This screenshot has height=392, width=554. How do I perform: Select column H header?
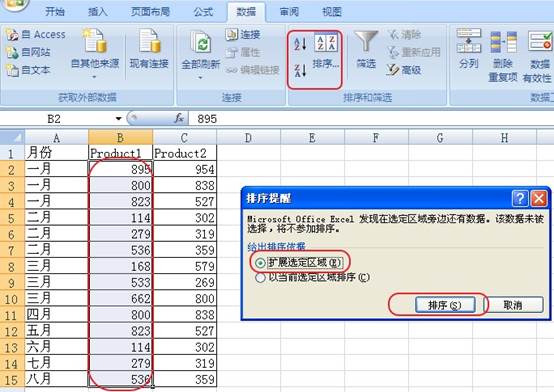coord(504,137)
